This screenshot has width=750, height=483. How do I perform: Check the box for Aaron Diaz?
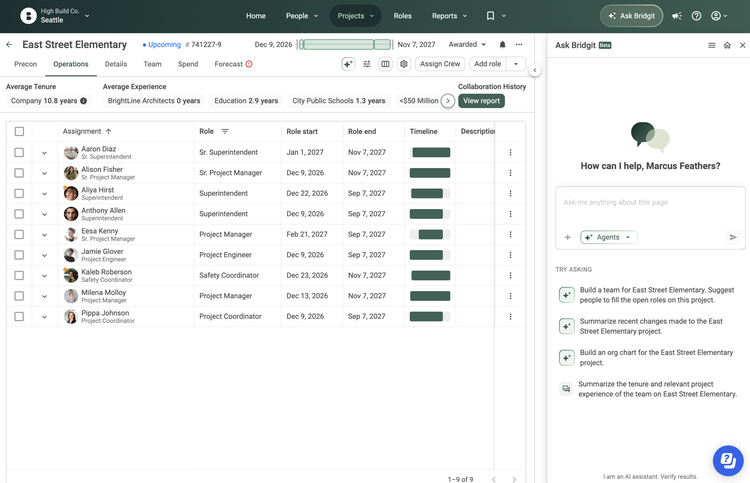coord(19,152)
